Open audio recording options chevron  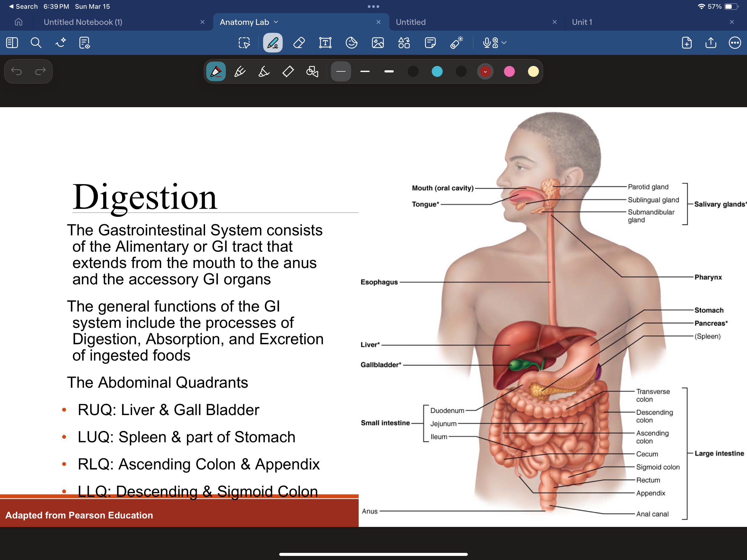[504, 43]
